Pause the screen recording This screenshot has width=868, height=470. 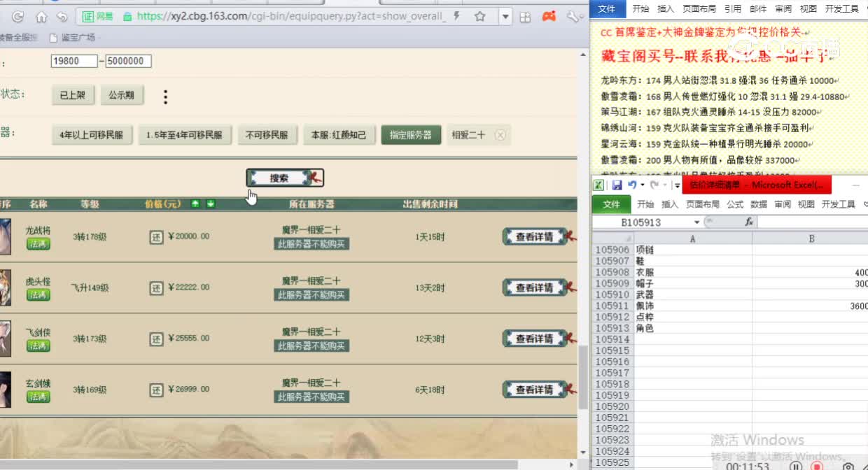coord(796,466)
